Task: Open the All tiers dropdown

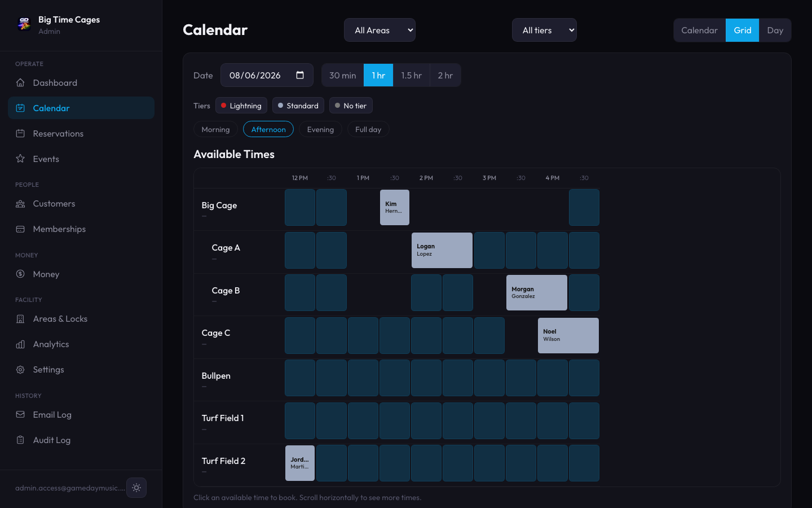Action: 544,30
